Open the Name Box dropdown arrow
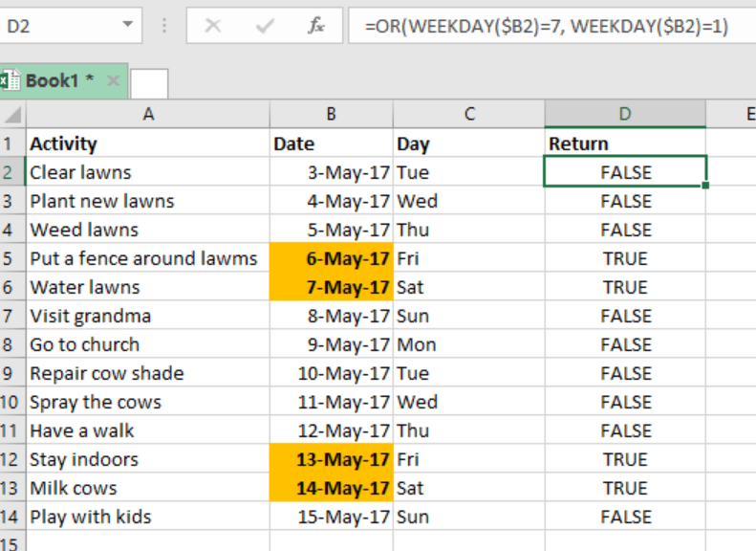This screenshot has height=551, width=756. click(x=128, y=24)
